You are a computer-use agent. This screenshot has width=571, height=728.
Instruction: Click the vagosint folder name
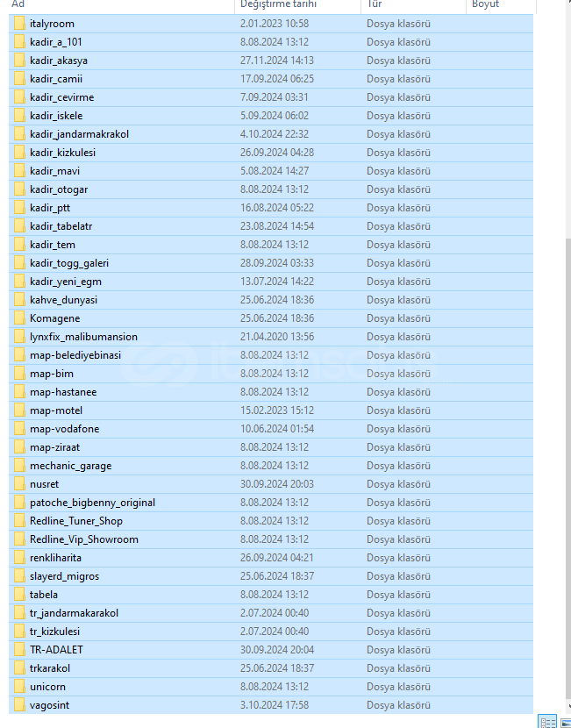tap(49, 705)
